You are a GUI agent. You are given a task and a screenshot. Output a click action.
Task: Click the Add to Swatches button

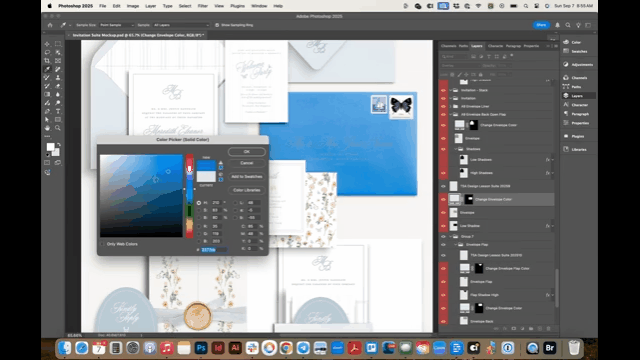tap(247, 176)
